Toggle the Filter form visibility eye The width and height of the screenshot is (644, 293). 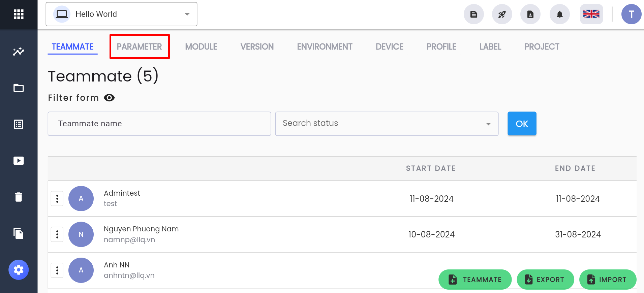pos(109,98)
